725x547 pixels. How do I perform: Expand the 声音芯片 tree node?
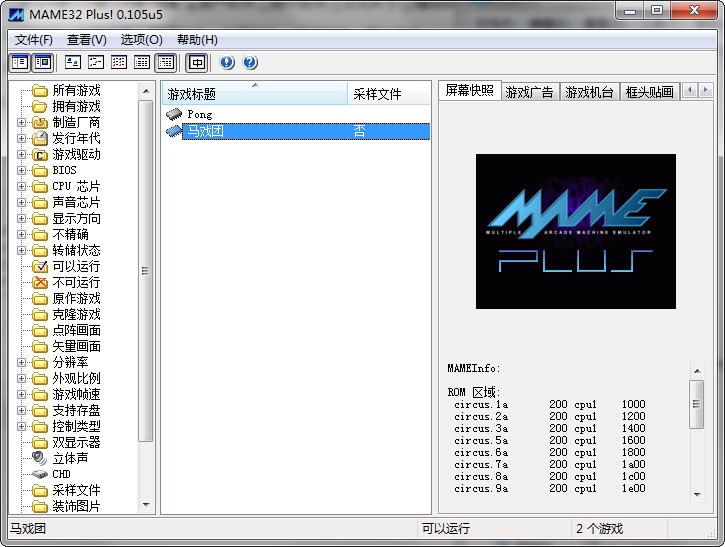click(21, 203)
